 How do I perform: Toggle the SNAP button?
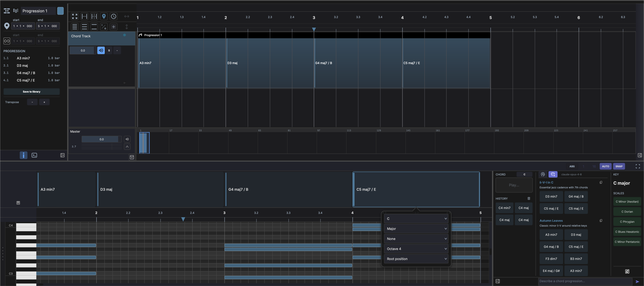[x=619, y=166]
